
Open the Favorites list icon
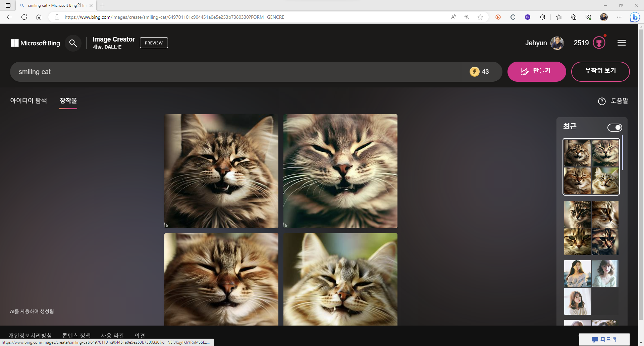pyautogui.click(x=559, y=17)
